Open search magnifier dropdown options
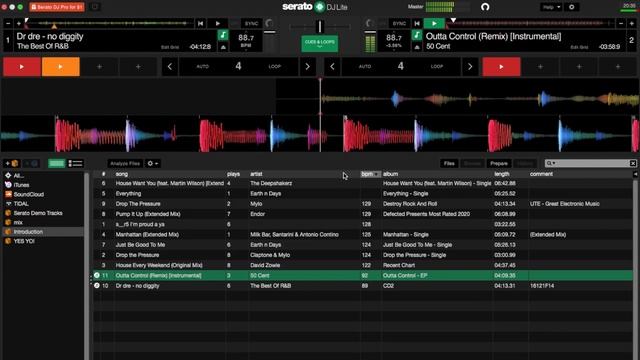This screenshot has width=640, height=360. tap(551, 163)
